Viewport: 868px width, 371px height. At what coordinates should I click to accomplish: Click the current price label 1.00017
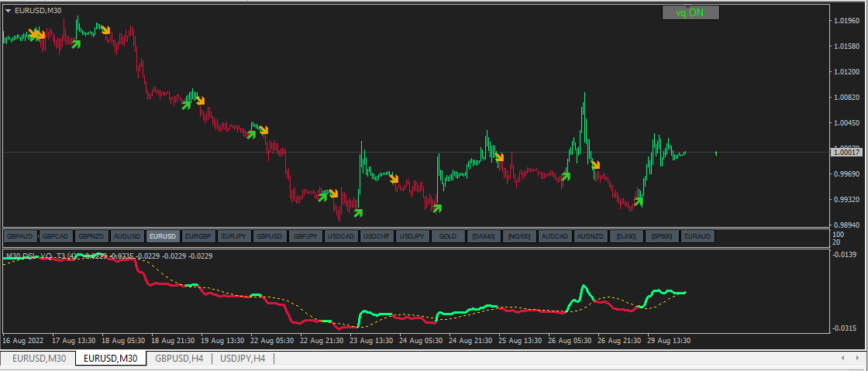[x=847, y=152]
